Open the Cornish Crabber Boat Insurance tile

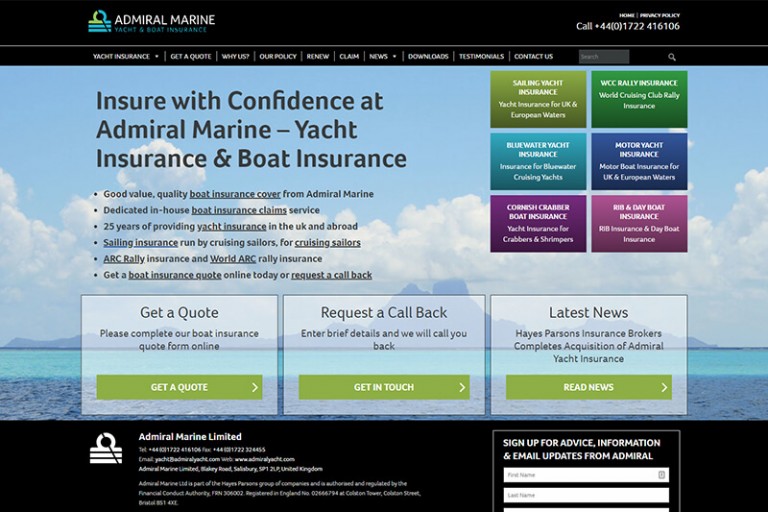coord(538,223)
